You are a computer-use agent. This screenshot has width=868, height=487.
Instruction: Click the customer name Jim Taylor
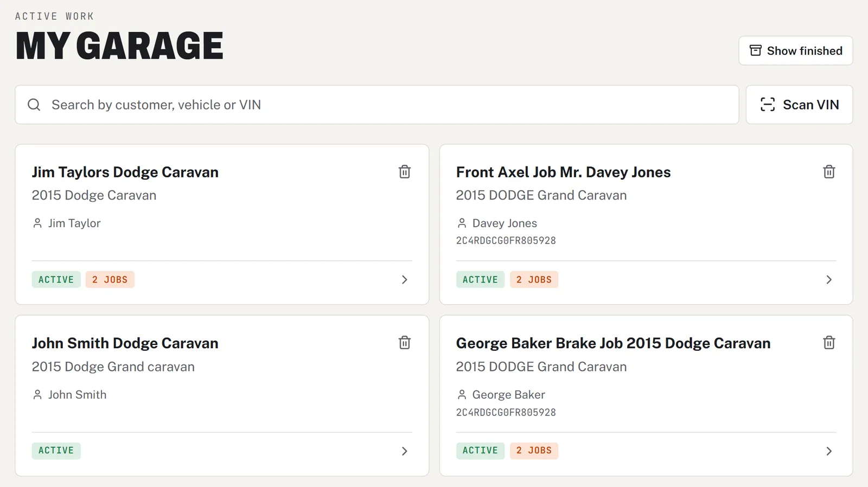tap(74, 223)
